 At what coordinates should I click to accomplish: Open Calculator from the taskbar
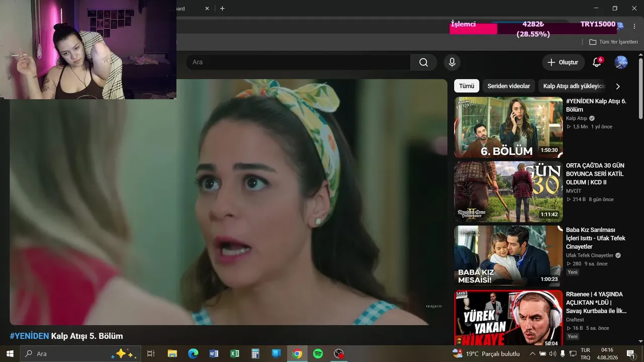click(x=256, y=353)
